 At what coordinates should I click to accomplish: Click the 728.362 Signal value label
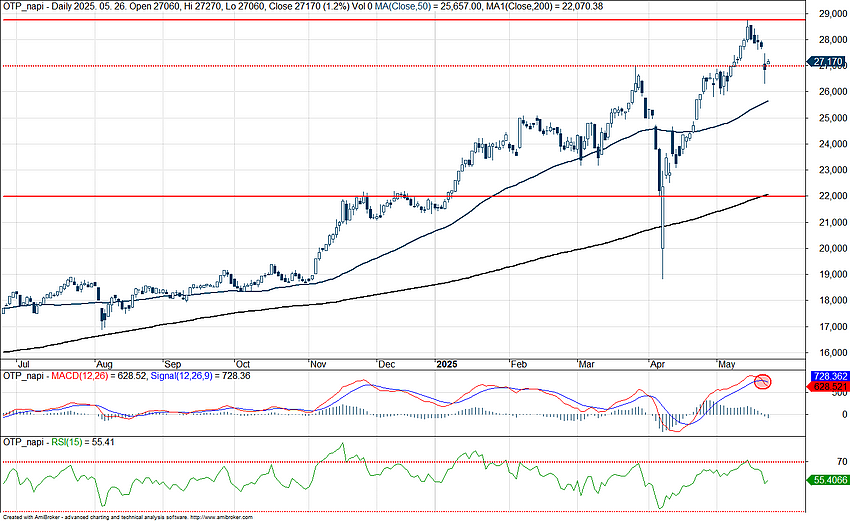829,376
